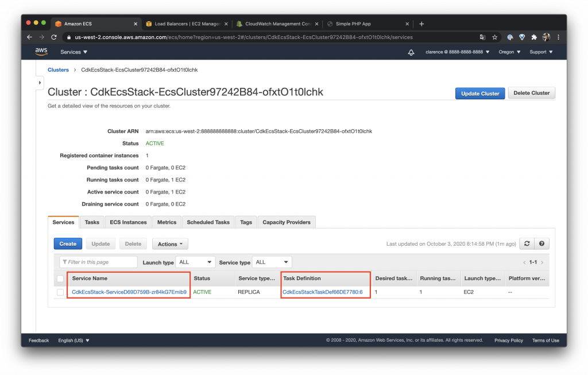This screenshot has width=588, height=375.
Task: Switch to the Capacity Providers tab
Action: pyautogui.click(x=287, y=222)
